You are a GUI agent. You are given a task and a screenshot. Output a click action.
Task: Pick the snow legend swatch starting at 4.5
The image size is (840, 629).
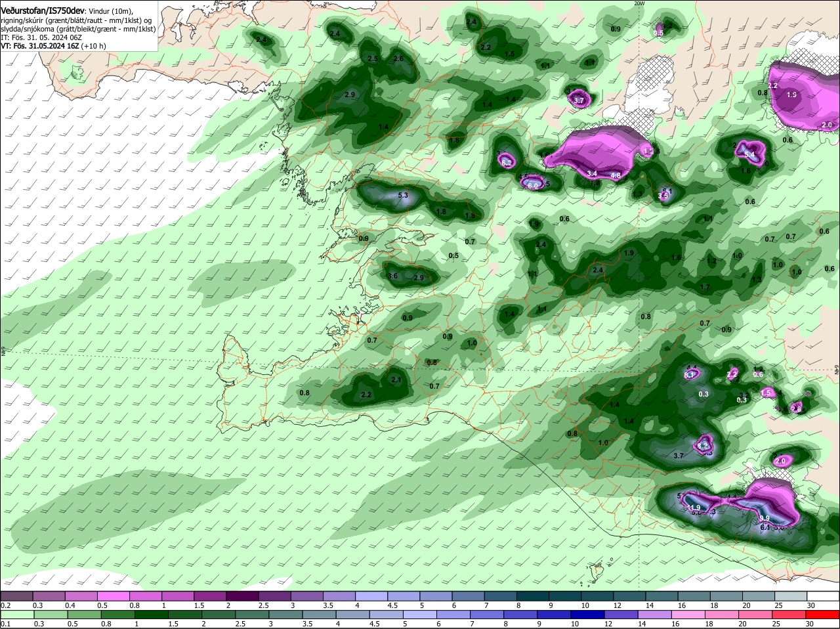(x=403, y=596)
